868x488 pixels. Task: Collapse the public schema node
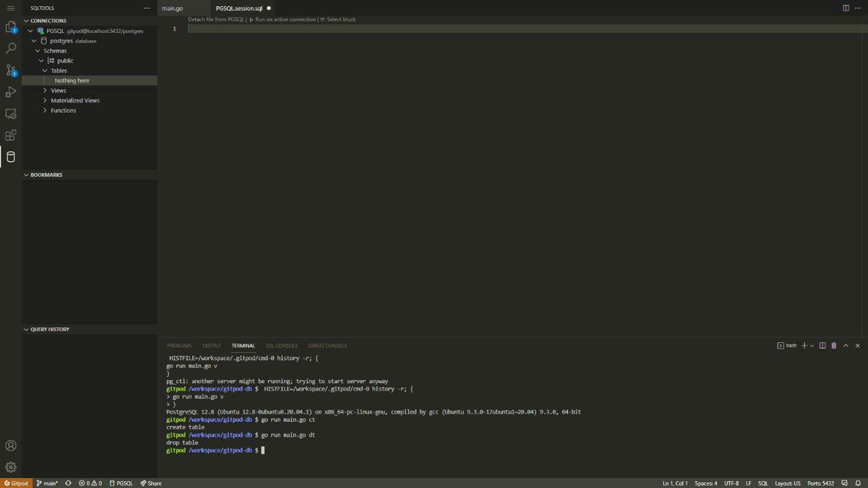(x=41, y=60)
